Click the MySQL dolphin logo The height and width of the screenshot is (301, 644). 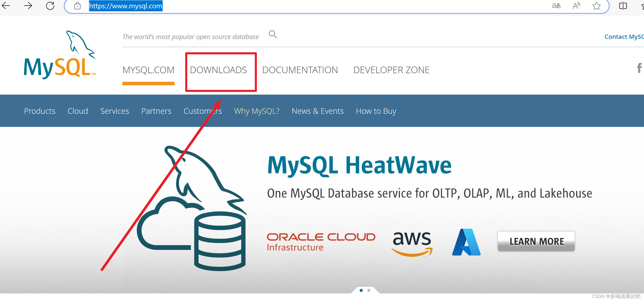point(60,55)
